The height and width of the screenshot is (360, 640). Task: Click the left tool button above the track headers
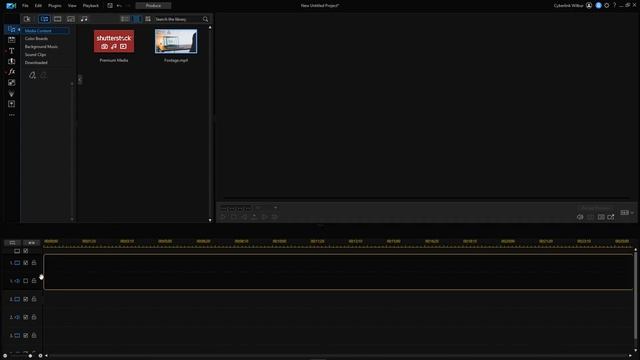[12, 243]
